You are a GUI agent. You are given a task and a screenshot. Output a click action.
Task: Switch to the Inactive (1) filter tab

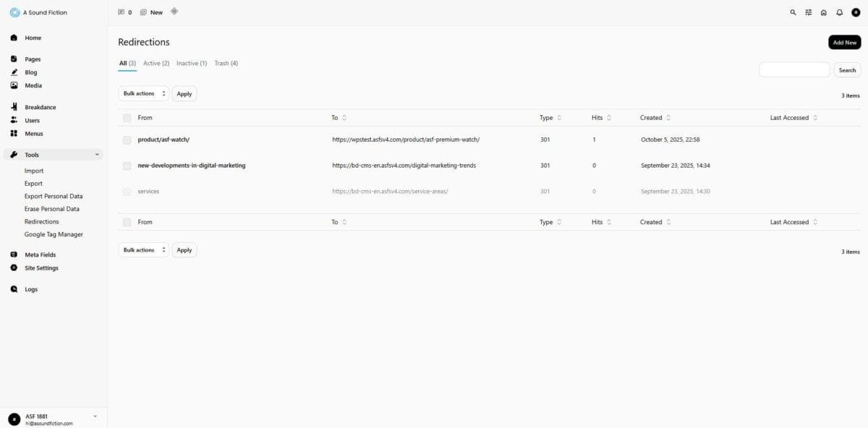pos(192,64)
